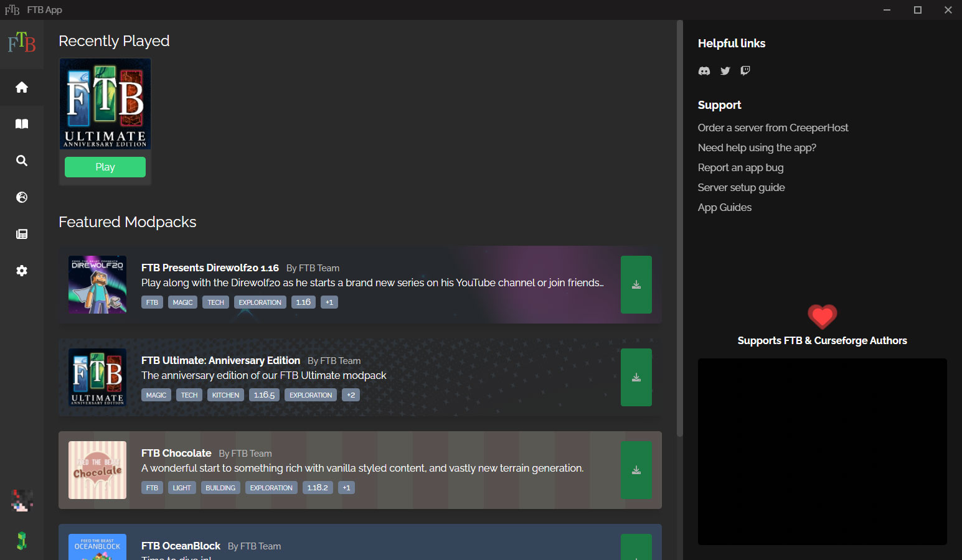Click the LIGHT tag on FTB Chocolate
Screen dimensions: 962x560
click(x=182, y=488)
